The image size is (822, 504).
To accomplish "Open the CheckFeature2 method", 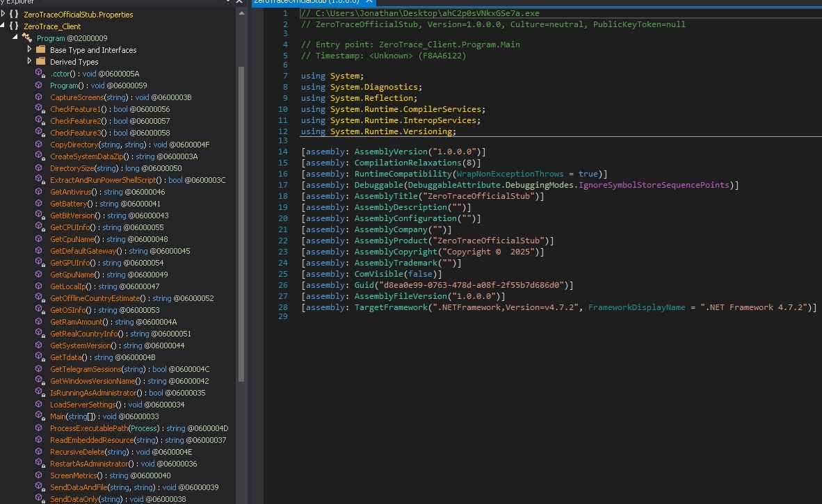I will 110,121.
